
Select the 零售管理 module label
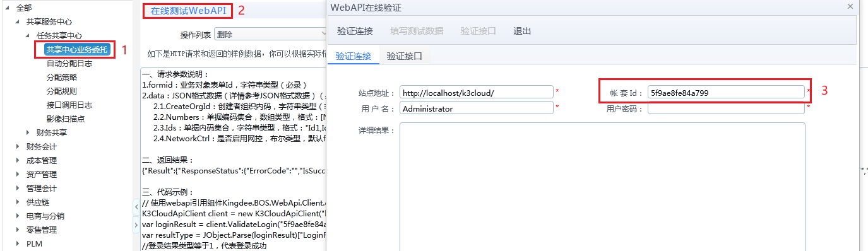point(42,230)
